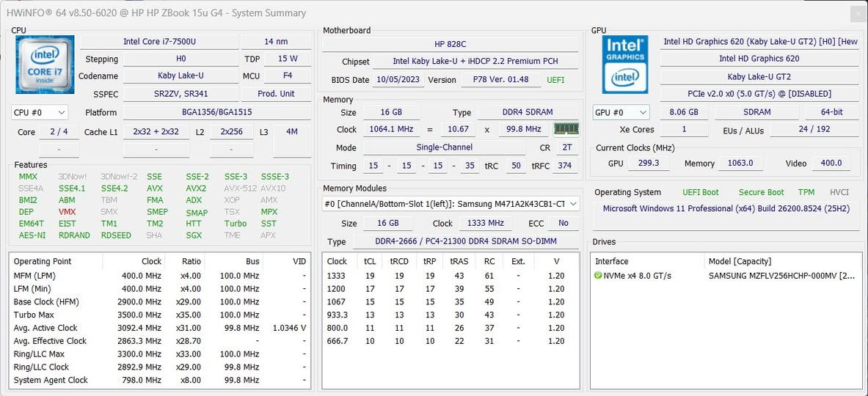The height and width of the screenshot is (396, 868).
Task: Click the Ring/LLC Max row
Action: 159,354
